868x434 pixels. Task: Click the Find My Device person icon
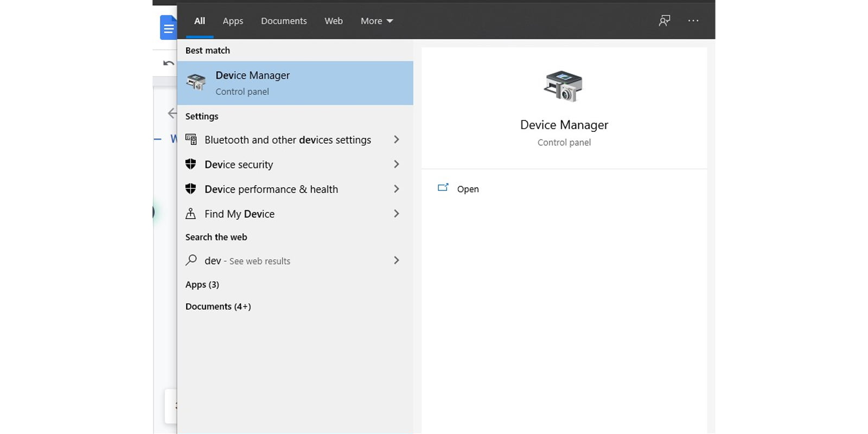pos(190,214)
